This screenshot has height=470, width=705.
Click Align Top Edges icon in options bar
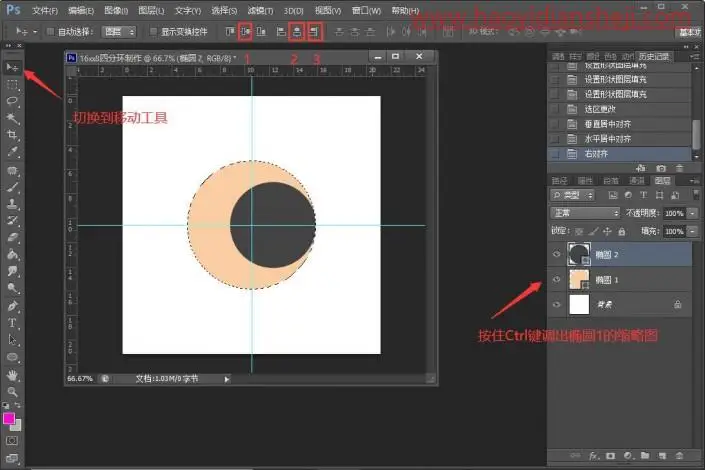[x=230, y=31]
